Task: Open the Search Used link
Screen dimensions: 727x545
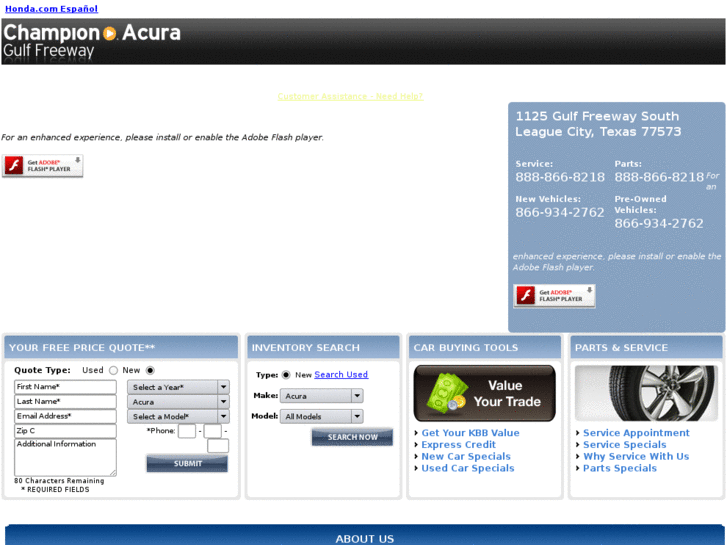Action: tap(341, 375)
